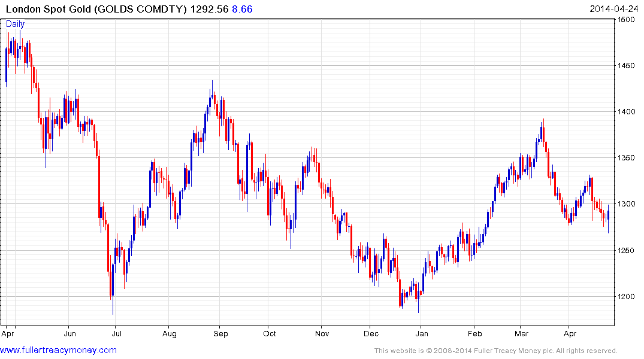Click the Fuller Treacy Money copyright notice
The height and width of the screenshot is (359, 644).
click(496, 351)
